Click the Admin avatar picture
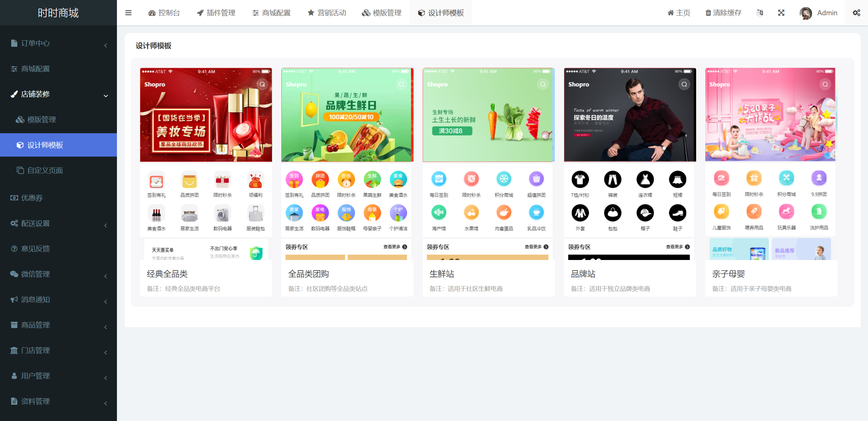This screenshot has height=421, width=868. pyautogui.click(x=806, y=13)
